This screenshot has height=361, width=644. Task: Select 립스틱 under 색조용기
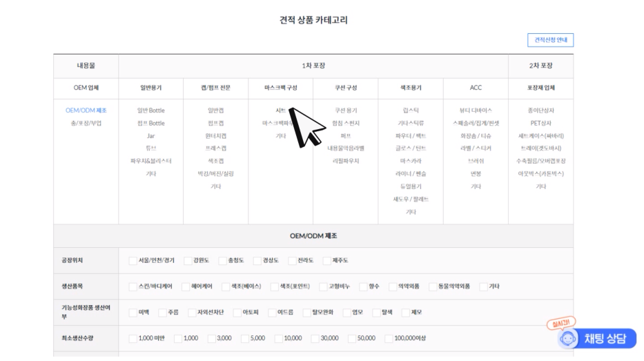411,110
